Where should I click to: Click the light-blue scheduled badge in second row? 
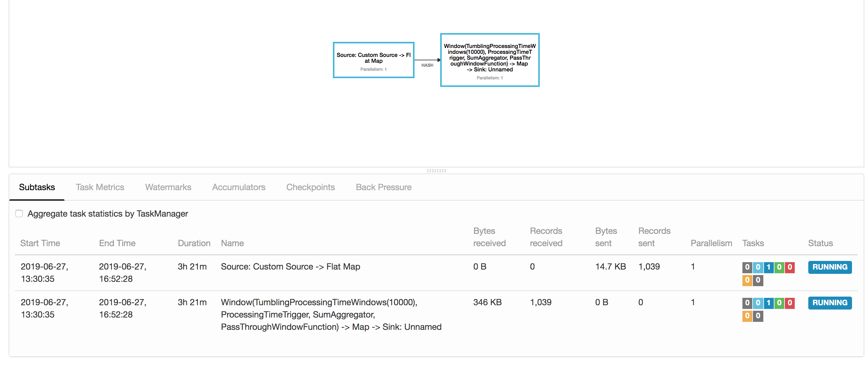[758, 303]
